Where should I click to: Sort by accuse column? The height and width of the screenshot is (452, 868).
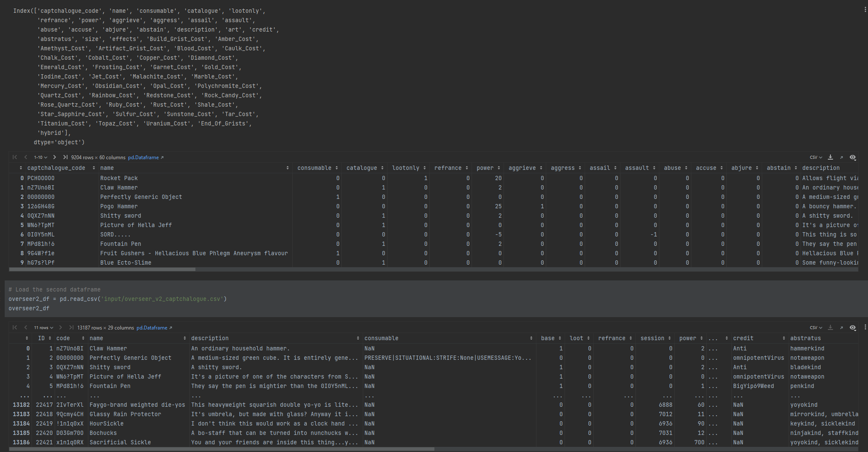pyautogui.click(x=722, y=168)
